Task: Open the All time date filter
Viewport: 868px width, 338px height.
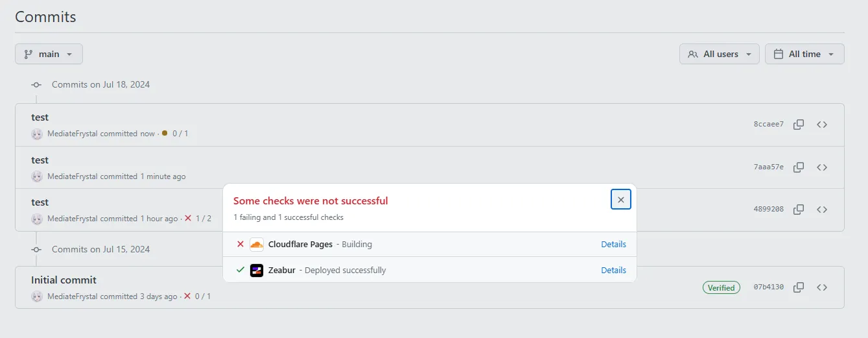Action: click(804, 54)
